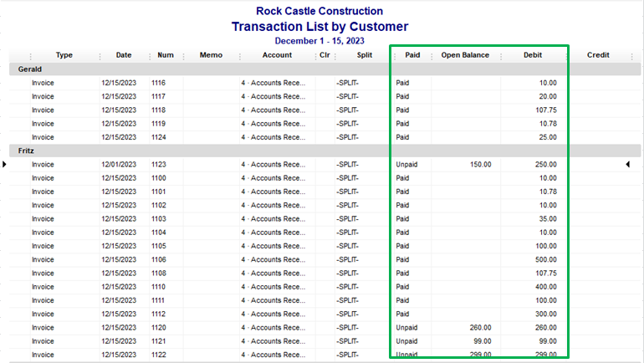Select invoice number 1111
This screenshot has height=363, width=644.
click(158, 300)
